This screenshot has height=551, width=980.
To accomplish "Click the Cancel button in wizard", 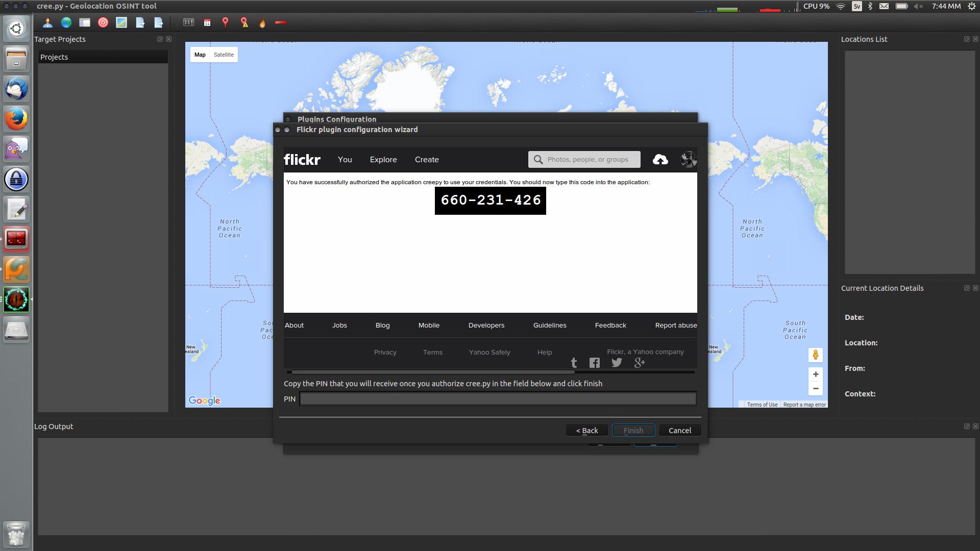I will [x=680, y=431].
